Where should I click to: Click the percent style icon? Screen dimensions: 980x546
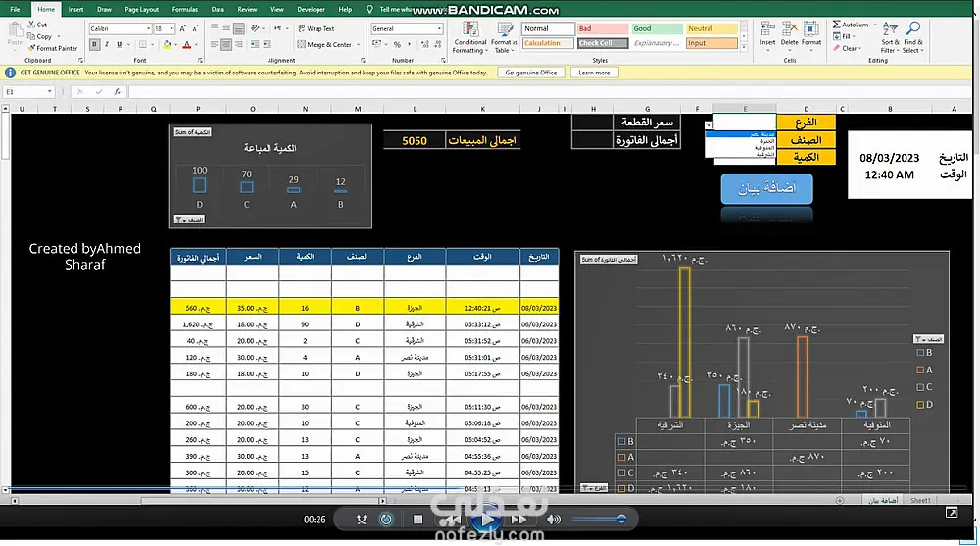point(397,44)
